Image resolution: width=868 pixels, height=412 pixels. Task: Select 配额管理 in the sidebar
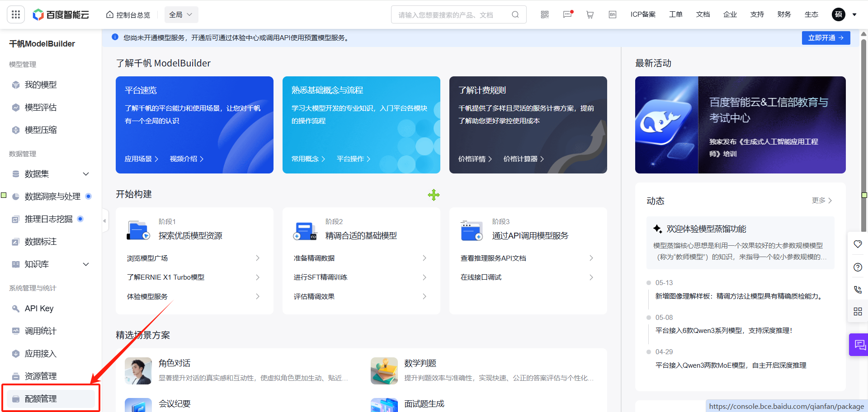click(x=41, y=398)
